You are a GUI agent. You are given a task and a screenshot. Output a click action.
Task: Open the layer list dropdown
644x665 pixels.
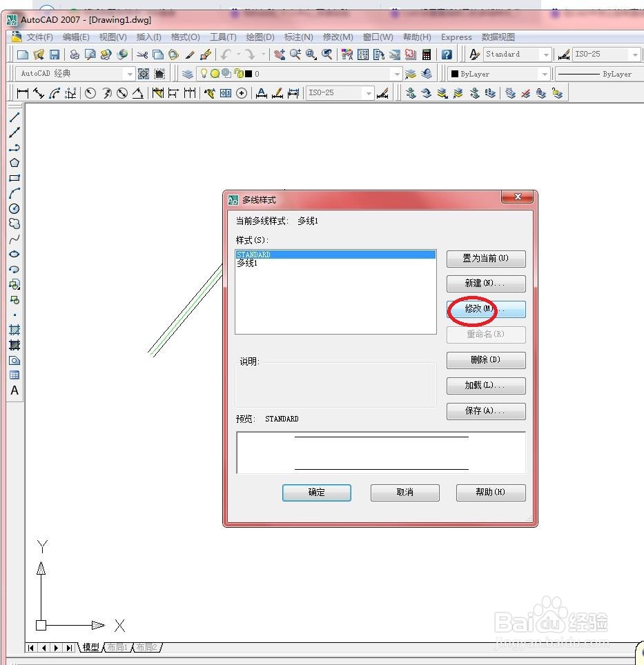point(397,75)
